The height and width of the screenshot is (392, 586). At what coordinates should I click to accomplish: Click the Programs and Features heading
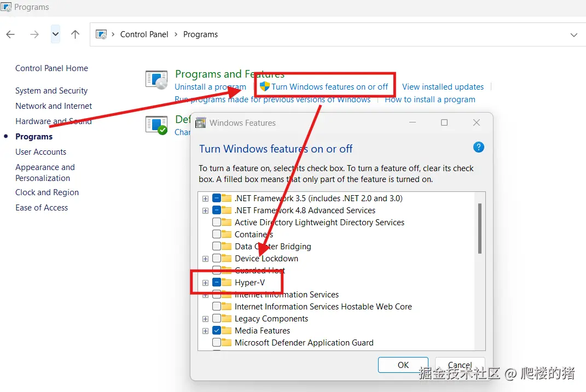pos(230,74)
